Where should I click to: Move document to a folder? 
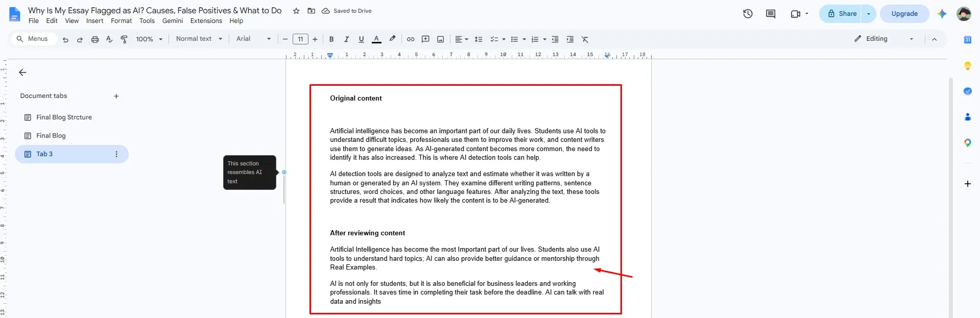311,11
